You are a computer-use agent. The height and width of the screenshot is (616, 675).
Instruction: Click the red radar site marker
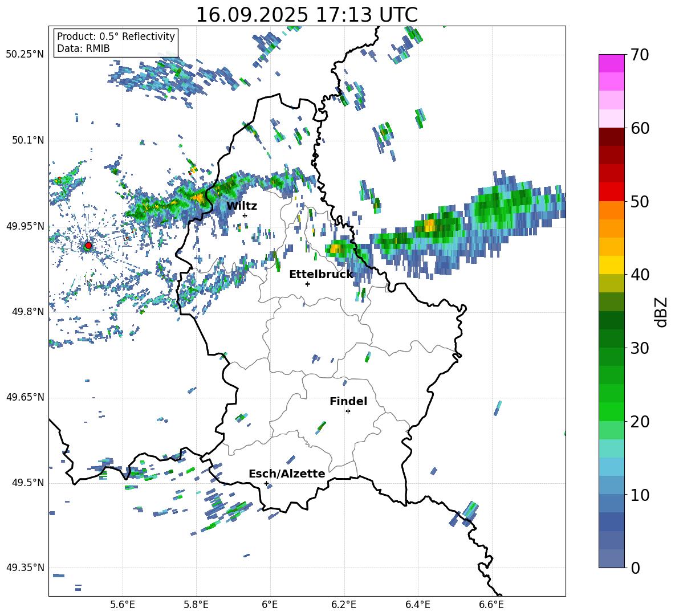pyautogui.click(x=88, y=246)
